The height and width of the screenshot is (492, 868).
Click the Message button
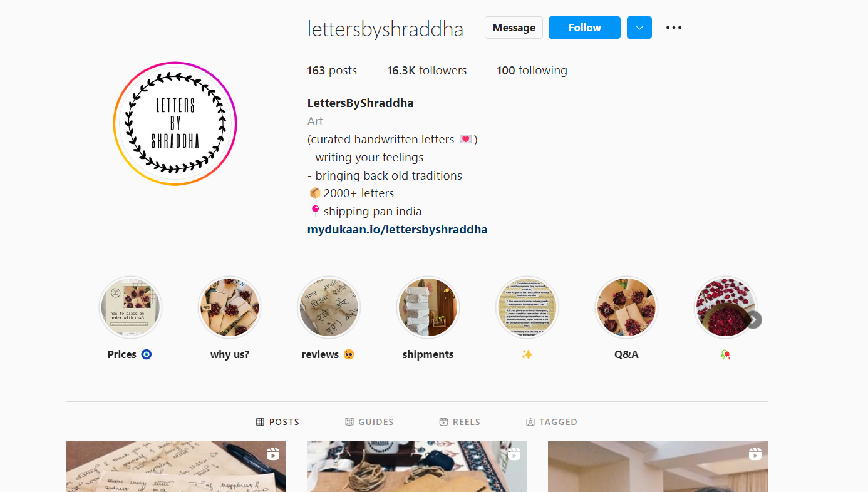514,28
